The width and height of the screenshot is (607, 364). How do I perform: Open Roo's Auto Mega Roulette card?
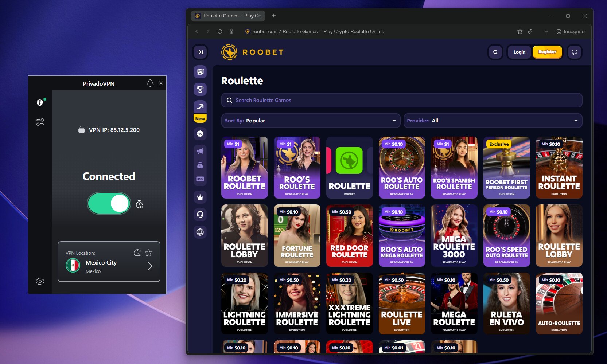click(x=402, y=235)
